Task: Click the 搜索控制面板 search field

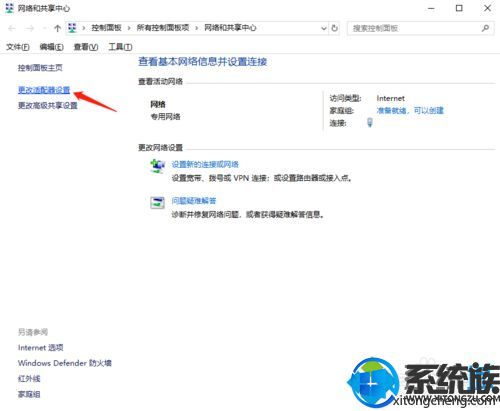Action: coord(413,28)
